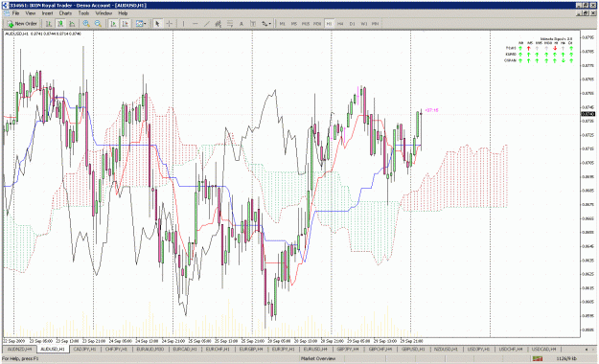Open the Help menu
The image size is (599, 364).
(x=123, y=13)
